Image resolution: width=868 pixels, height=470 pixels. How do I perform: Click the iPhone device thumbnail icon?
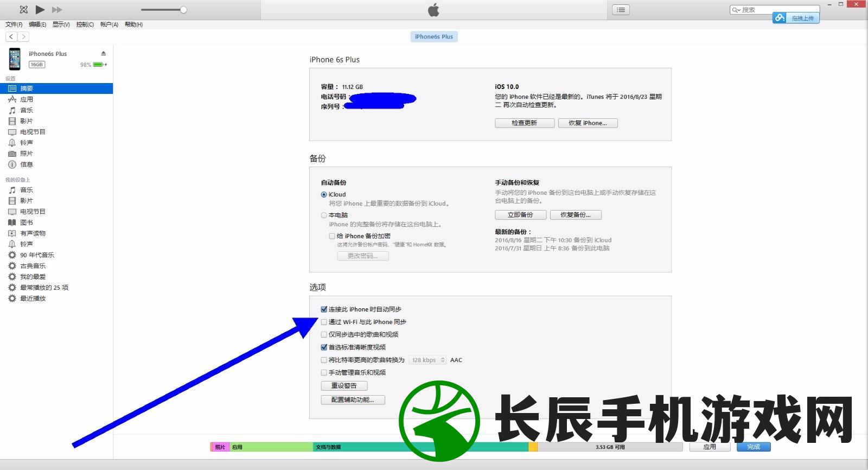point(15,59)
